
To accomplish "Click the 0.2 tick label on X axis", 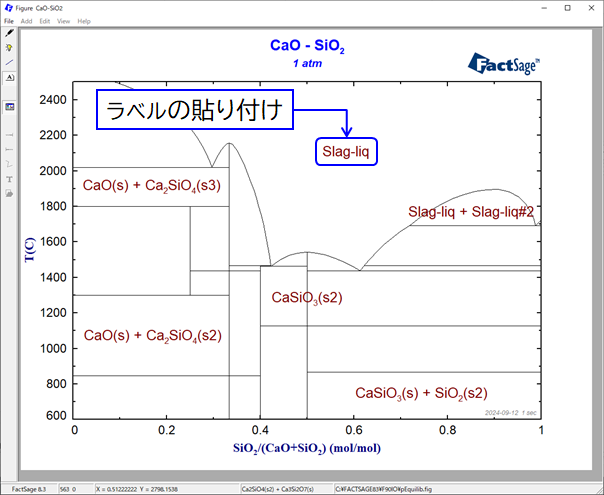I will point(167,430).
